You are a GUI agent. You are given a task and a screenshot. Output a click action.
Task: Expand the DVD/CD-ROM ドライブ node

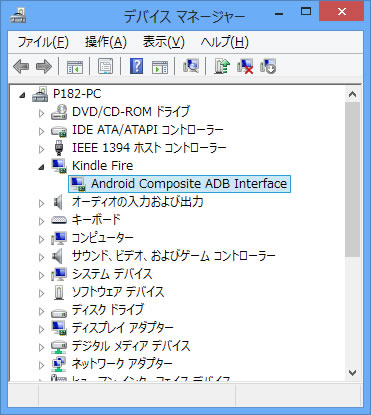[41, 113]
